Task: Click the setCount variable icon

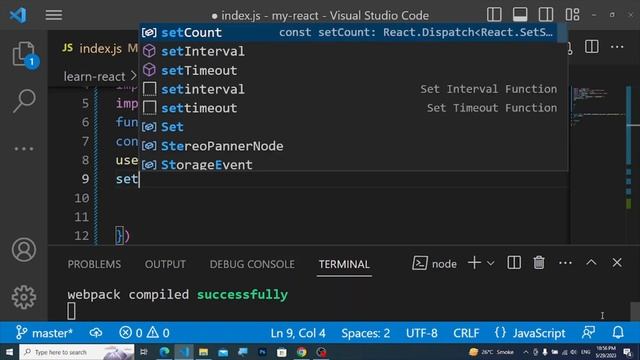Action: 149,32
